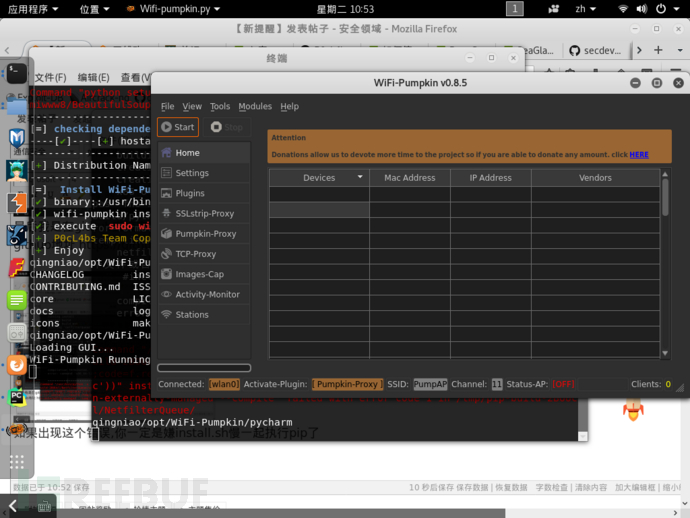
Task: Click Firefox next-tabs arrow
Action: pyautogui.click(x=639, y=50)
